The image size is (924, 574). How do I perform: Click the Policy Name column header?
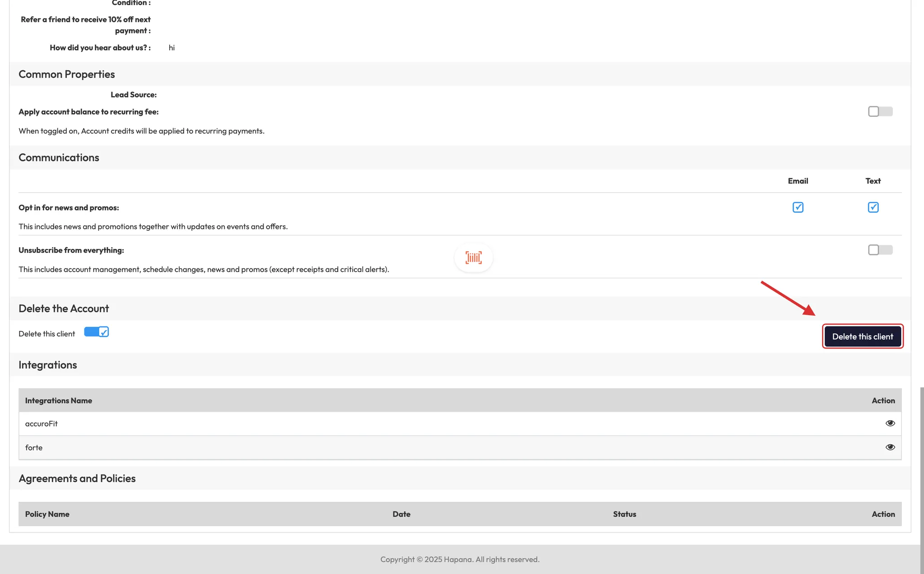47,514
